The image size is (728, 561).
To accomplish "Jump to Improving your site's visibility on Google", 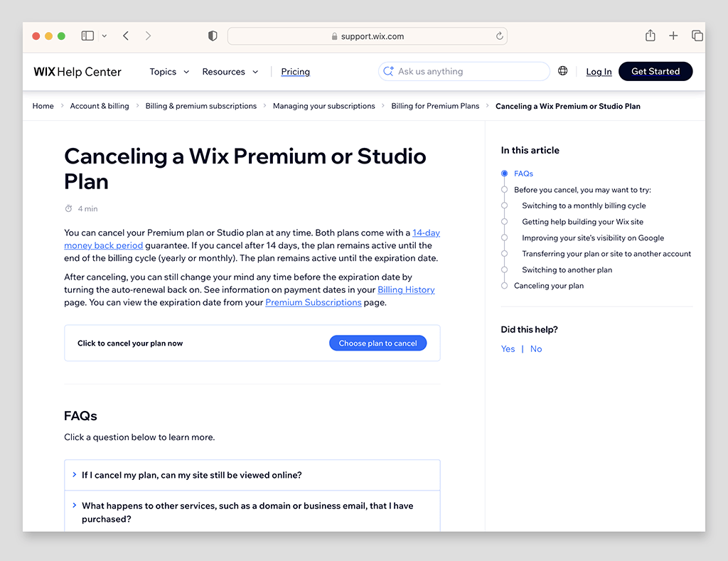I will 593,237.
